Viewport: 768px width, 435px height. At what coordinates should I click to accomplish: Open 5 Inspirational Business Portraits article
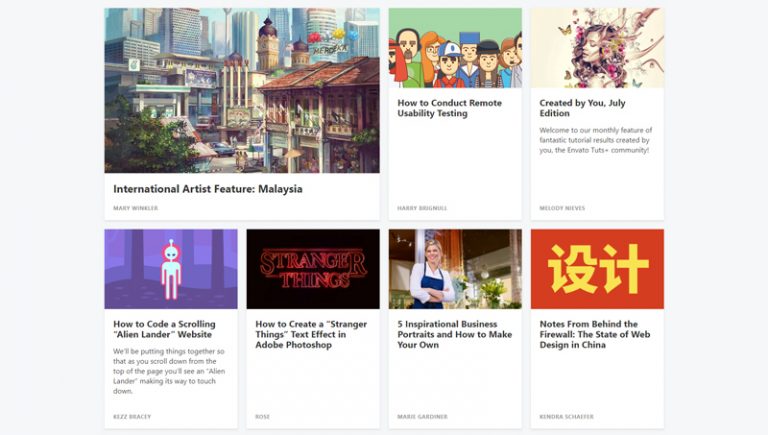[455, 335]
